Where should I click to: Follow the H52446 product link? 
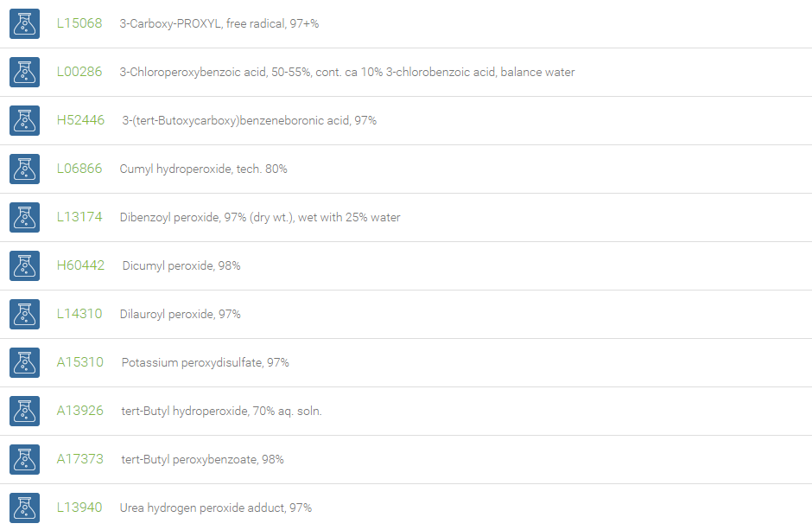point(80,120)
